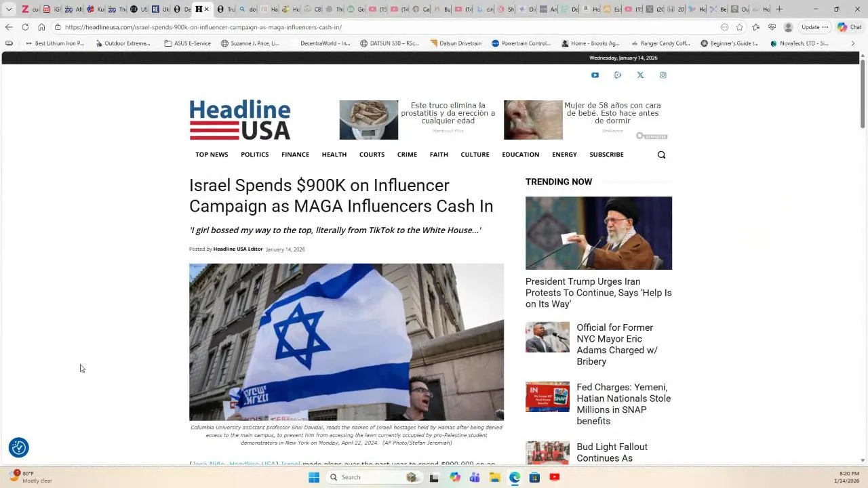Open Task View icon on taskbar

click(x=434, y=477)
